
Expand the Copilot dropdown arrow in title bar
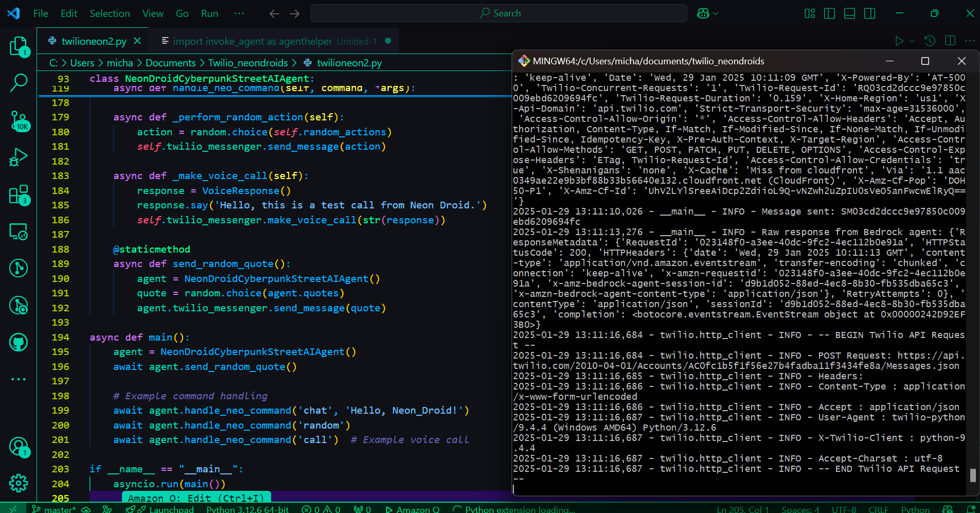(716, 14)
